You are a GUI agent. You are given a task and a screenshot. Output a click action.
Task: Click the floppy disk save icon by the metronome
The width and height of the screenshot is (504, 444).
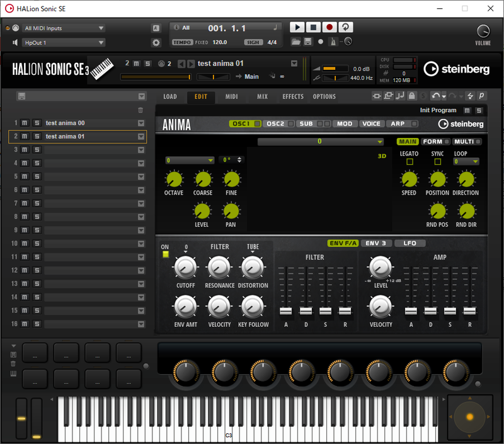[308, 42]
